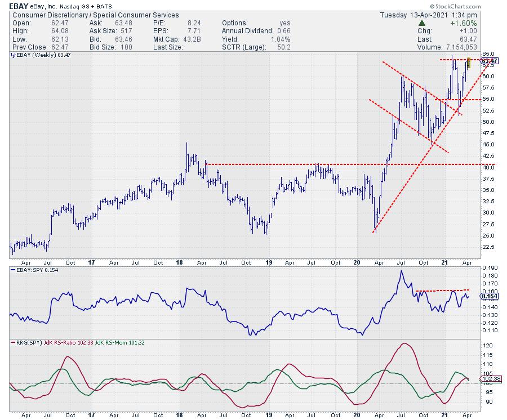Viewport: 507px width, 420px height.
Task: Click the highlighted current weekly price bar
Action: point(469,62)
